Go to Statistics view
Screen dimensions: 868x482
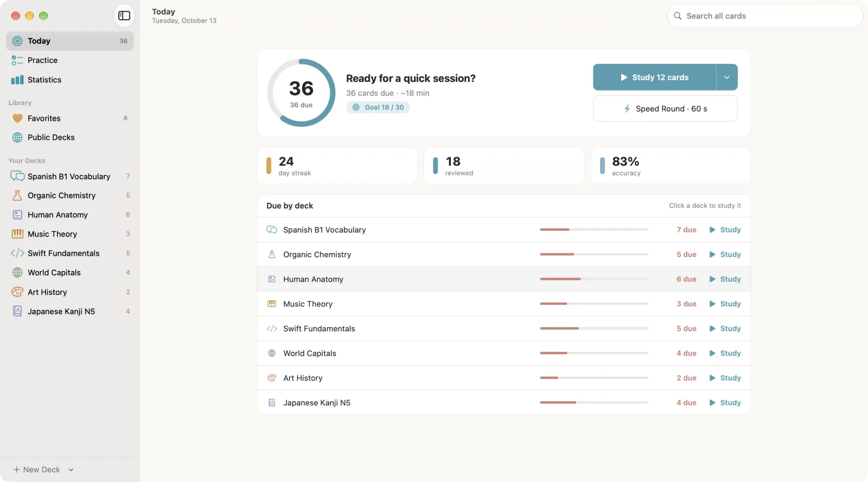[x=70, y=80]
